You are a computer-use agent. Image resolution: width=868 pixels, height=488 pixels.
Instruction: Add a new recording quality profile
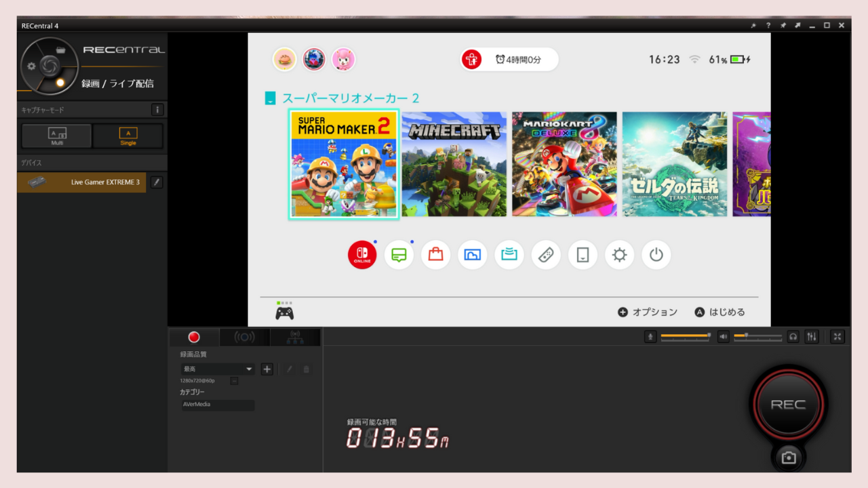coord(267,369)
